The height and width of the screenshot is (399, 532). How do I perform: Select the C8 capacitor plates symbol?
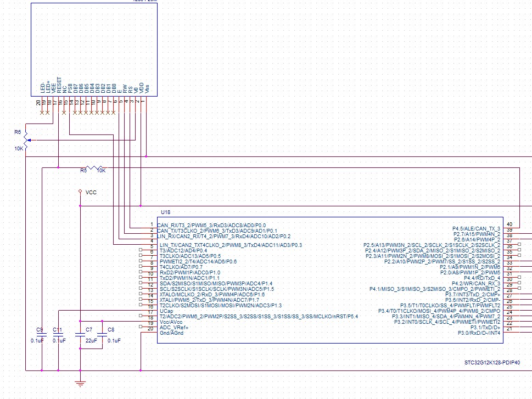coord(102,335)
